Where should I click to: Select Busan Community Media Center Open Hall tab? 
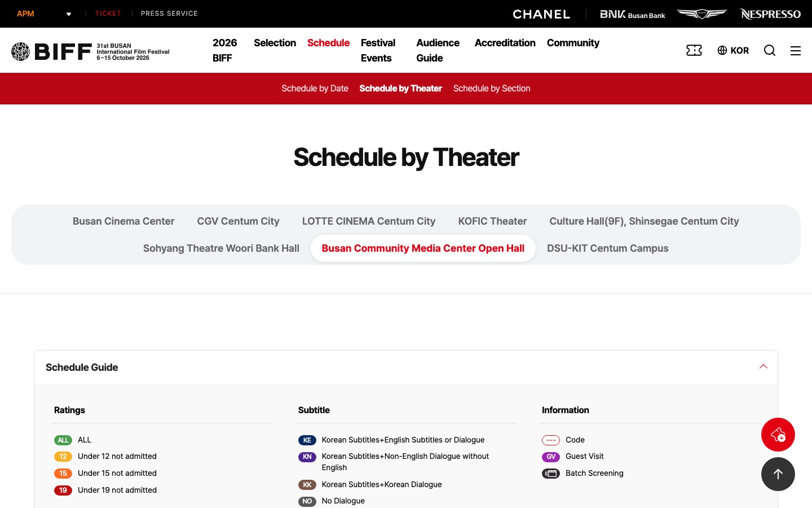pyautogui.click(x=423, y=248)
